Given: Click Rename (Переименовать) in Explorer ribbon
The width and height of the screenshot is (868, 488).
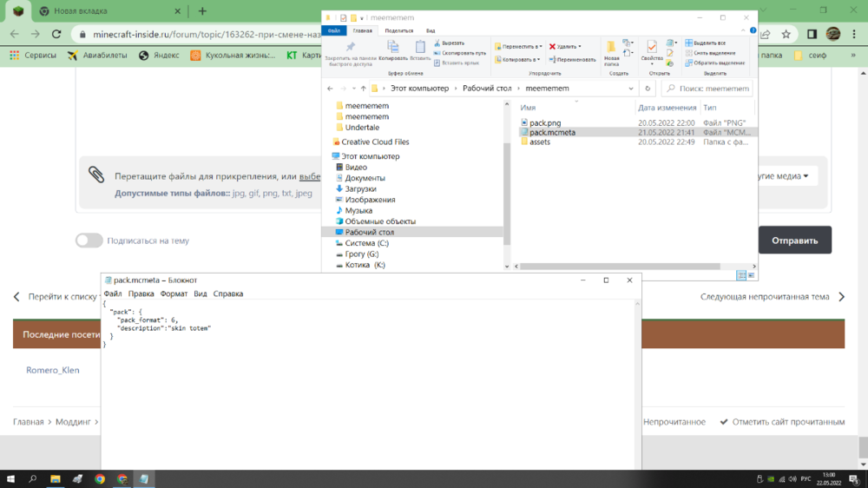Looking at the screenshot, I should click(x=572, y=59).
